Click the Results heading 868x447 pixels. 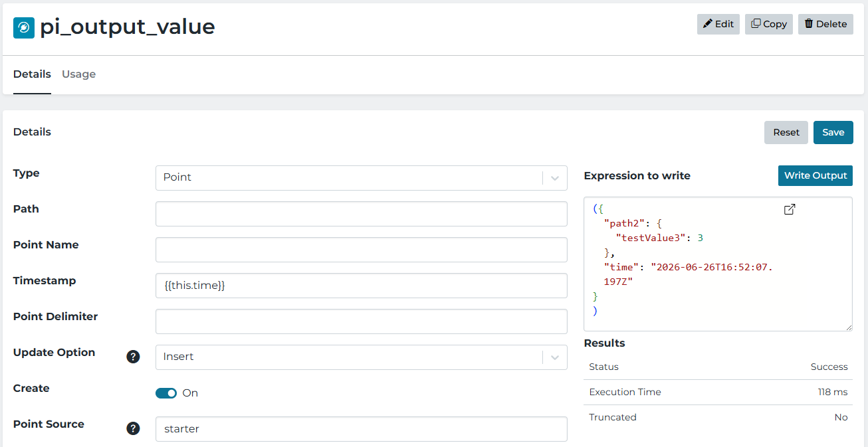coord(604,343)
